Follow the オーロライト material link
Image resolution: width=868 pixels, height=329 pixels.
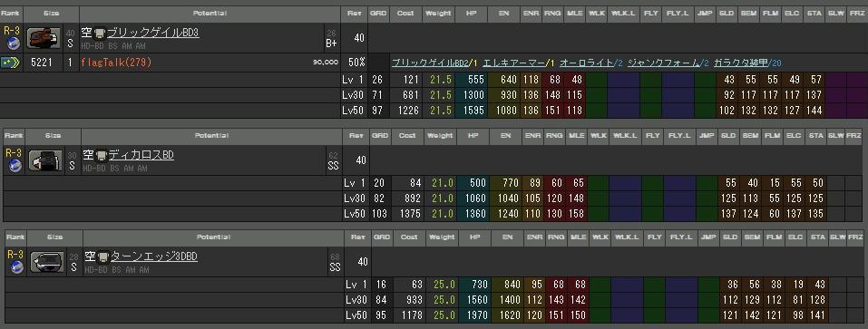586,63
